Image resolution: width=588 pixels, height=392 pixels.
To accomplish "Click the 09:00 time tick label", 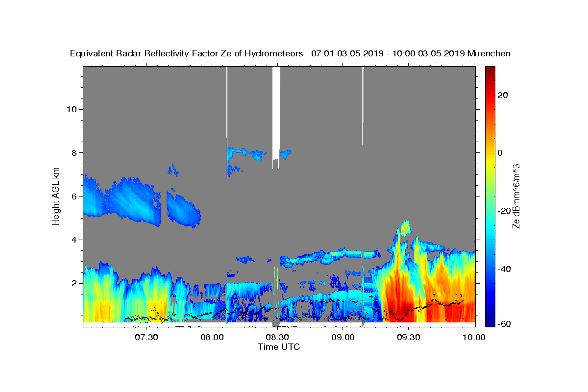I will coord(343,338).
